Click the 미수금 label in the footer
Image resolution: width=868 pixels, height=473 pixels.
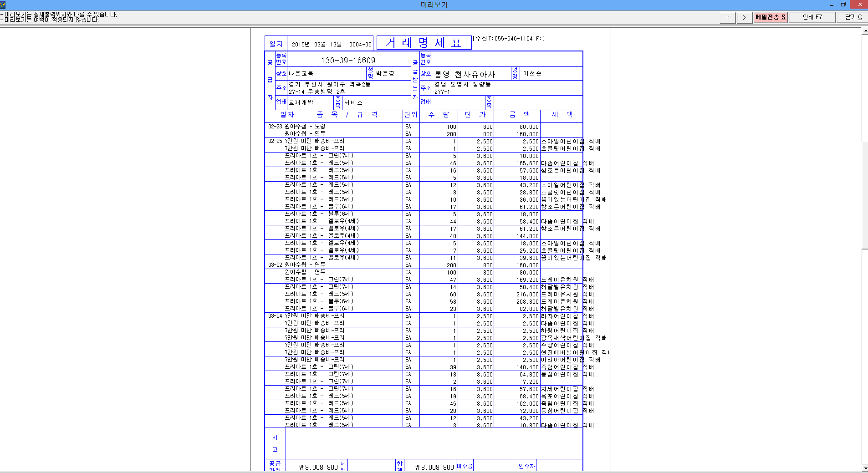(x=465, y=466)
